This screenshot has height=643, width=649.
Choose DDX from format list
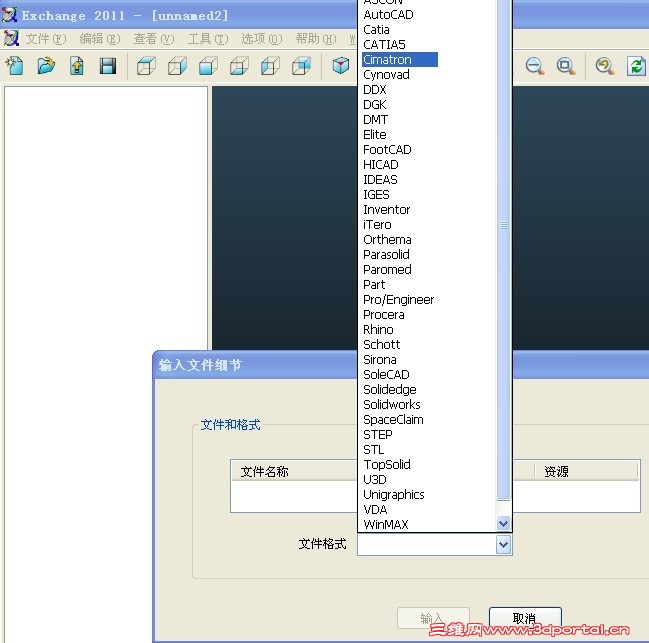375,90
